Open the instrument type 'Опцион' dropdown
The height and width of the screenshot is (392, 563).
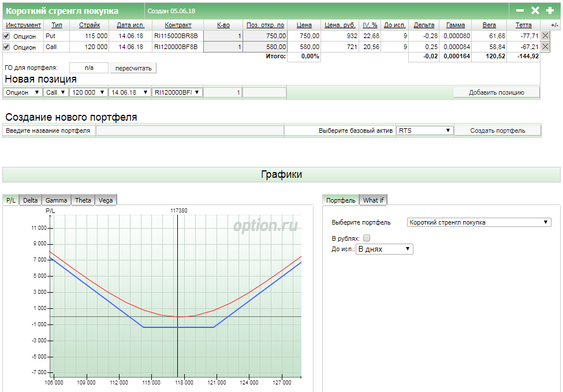[x=23, y=92]
